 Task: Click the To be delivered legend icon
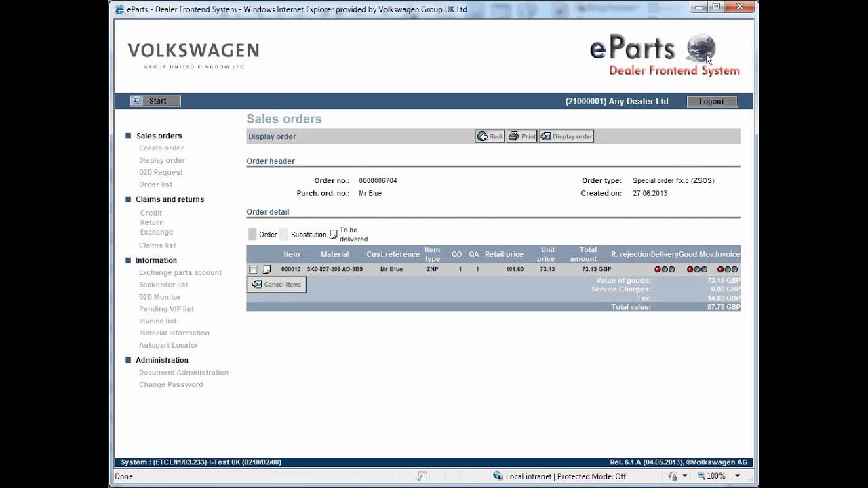(333, 235)
